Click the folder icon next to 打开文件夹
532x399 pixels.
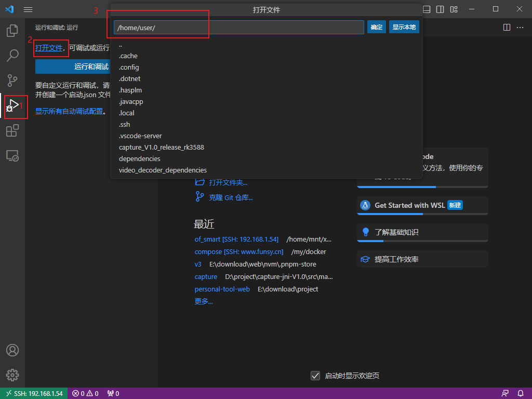(x=200, y=182)
